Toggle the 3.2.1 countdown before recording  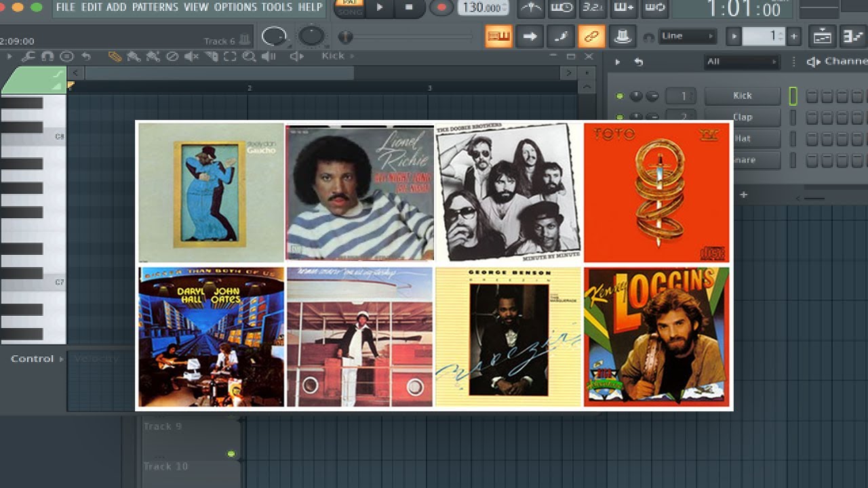(593, 8)
